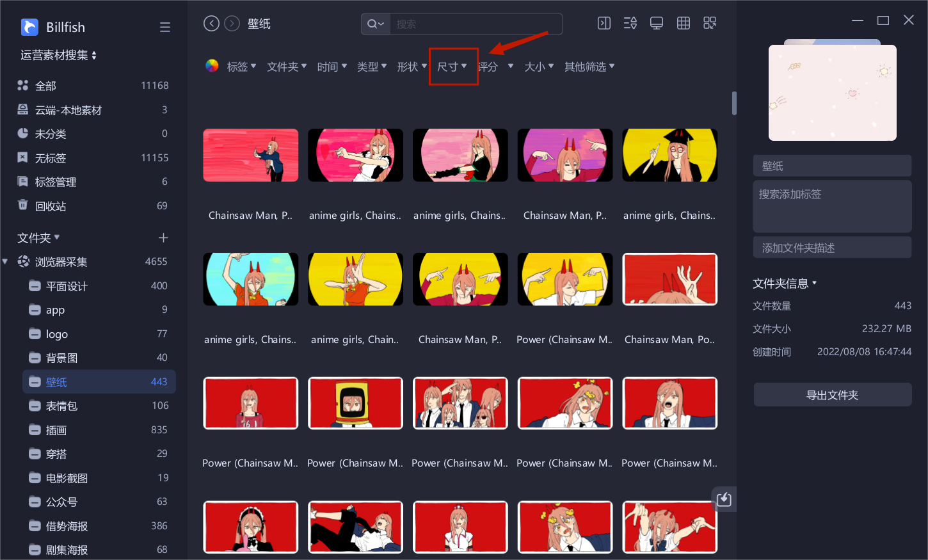The width and height of the screenshot is (928, 560).
Task: Collapse the 浏览器采集 tree arrow
Action: [x=5, y=261]
